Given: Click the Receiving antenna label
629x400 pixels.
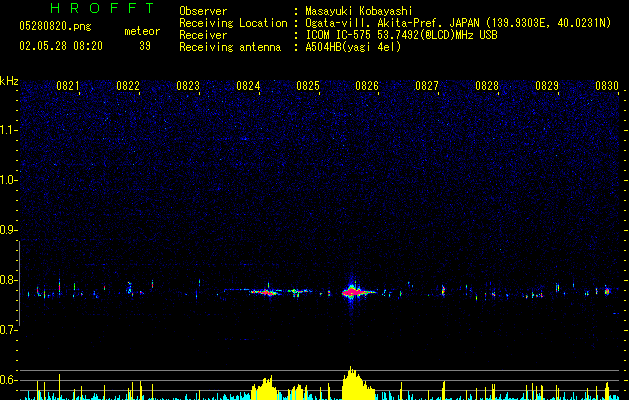Looking at the screenshot, I should point(230,47).
